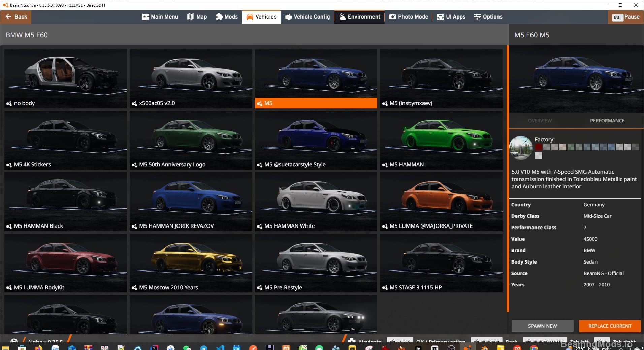Click the 'Sedan' body style value
644x350 pixels.
[590, 262]
